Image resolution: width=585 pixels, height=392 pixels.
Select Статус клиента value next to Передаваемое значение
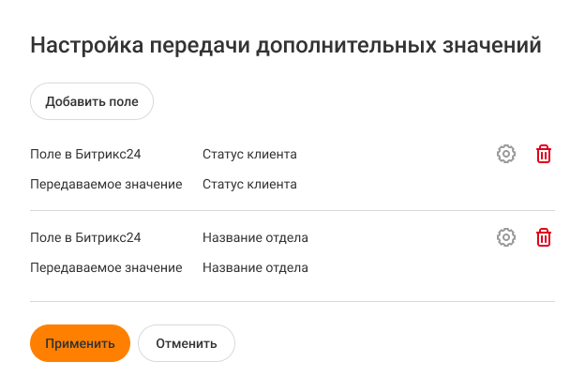249,184
